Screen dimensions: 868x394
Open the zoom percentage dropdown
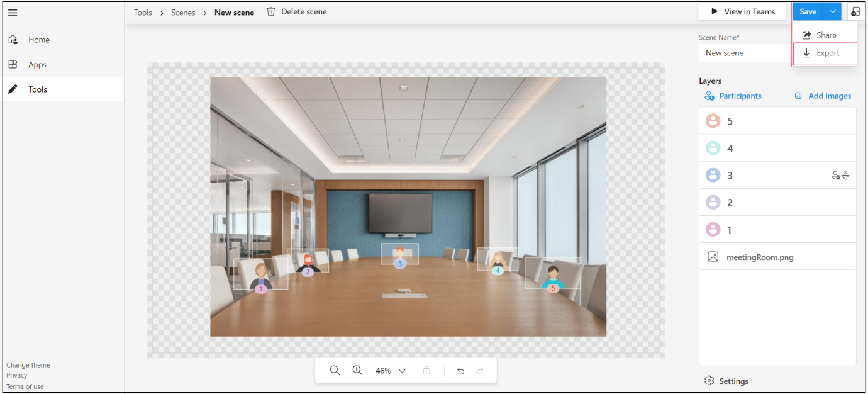point(402,370)
